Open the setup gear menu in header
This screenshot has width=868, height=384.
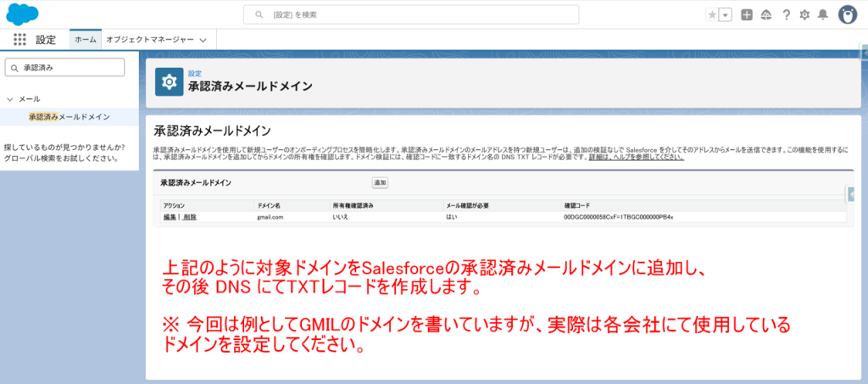coord(804,15)
